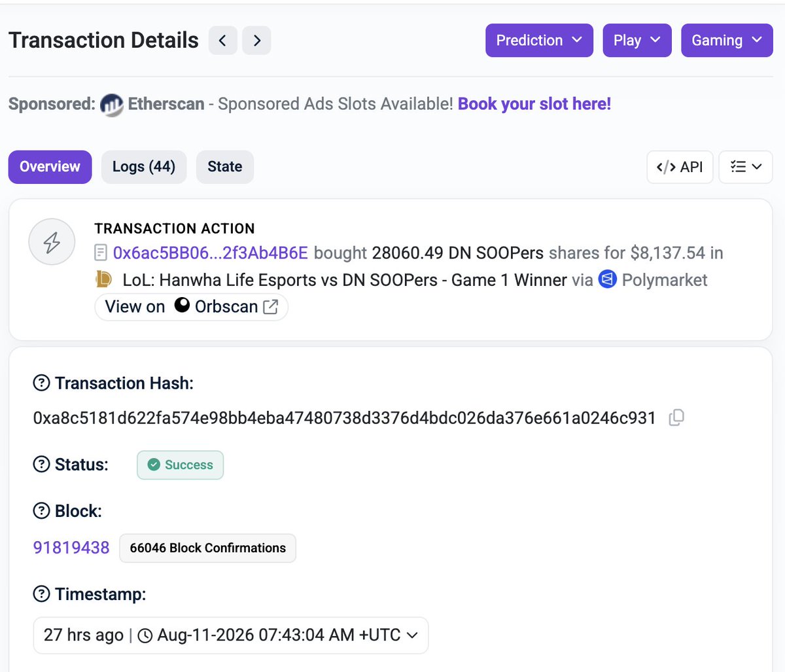Open the Play dropdown
Image resolution: width=785 pixels, height=672 pixels.
pyautogui.click(x=637, y=41)
